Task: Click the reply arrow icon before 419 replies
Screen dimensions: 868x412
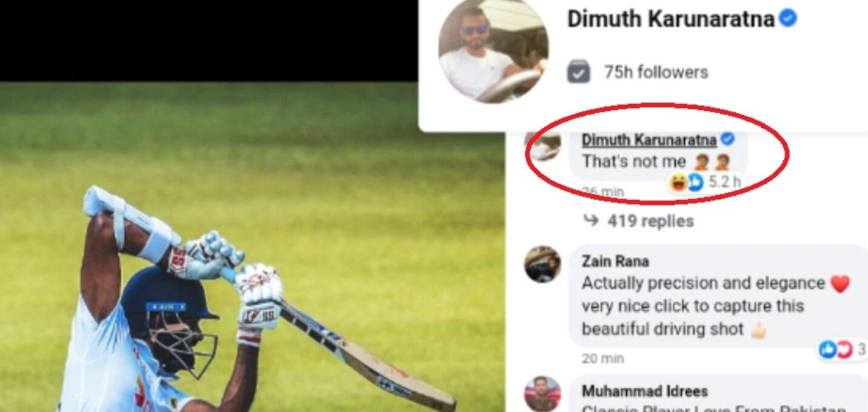Action: tap(591, 221)
